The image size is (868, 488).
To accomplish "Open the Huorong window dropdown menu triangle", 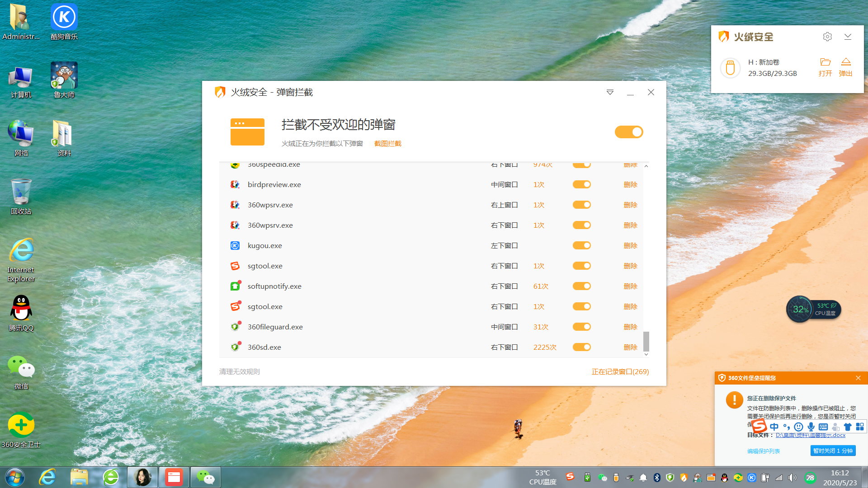I will (610, 92).
